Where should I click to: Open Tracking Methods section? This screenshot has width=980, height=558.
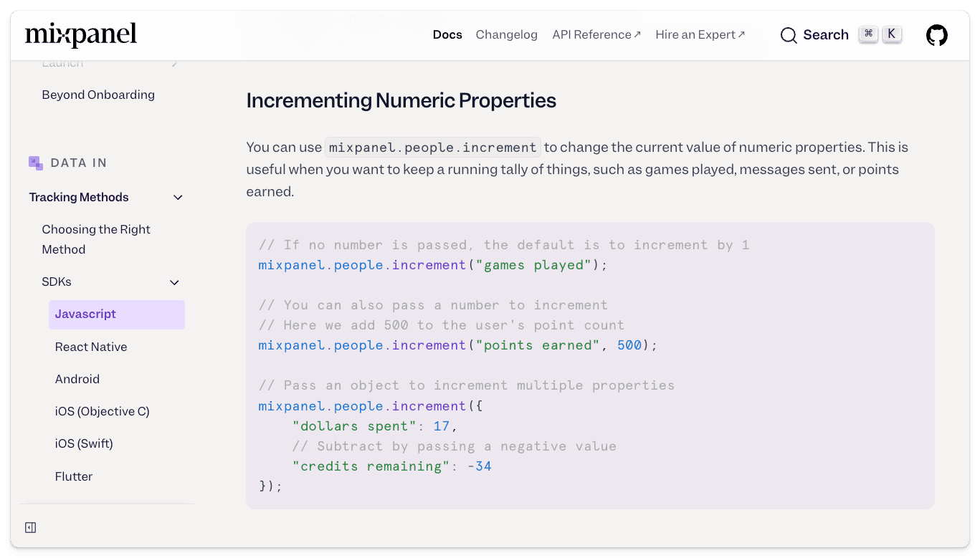point(79,197)
